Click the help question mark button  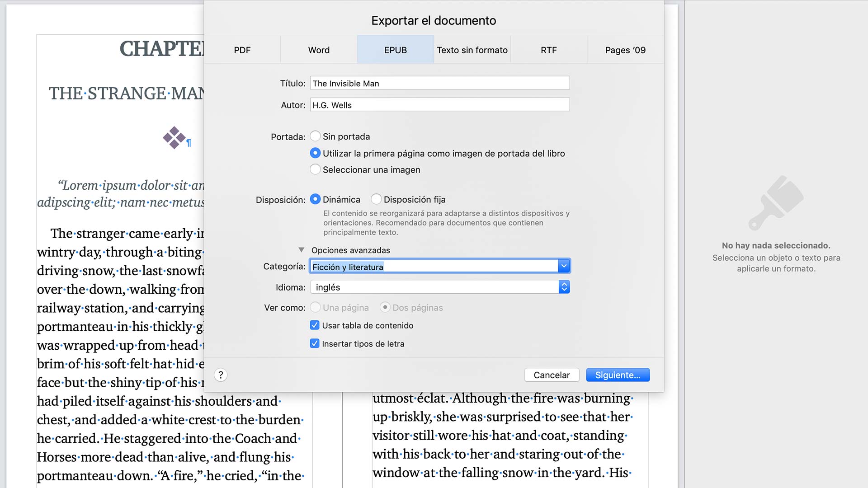pos(221,375)
